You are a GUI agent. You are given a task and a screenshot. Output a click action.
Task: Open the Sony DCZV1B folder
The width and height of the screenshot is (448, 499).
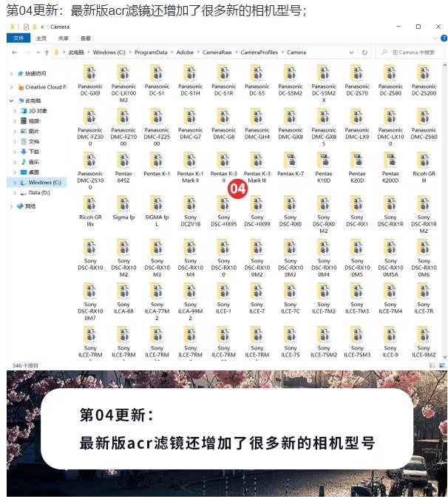[x=190, y=211]
